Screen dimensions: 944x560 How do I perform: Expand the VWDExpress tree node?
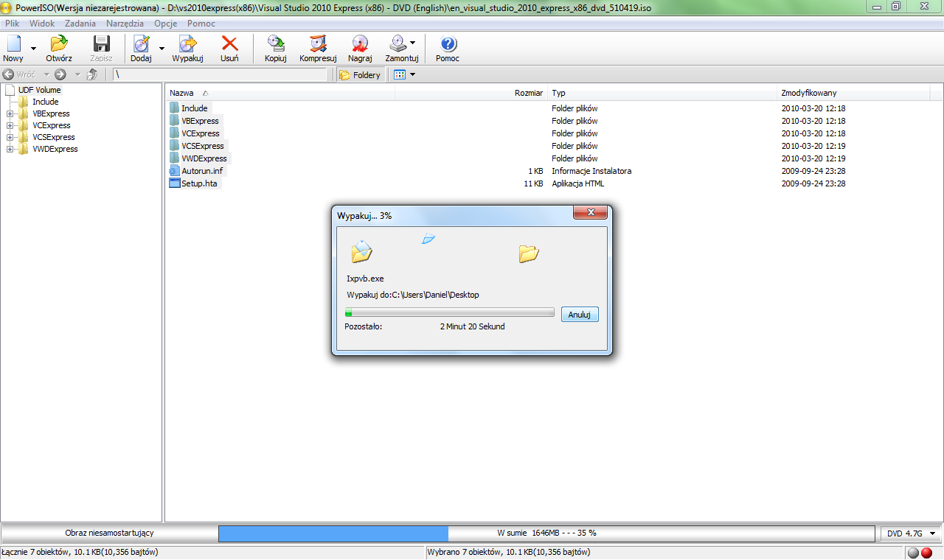(x=10, y=150)
